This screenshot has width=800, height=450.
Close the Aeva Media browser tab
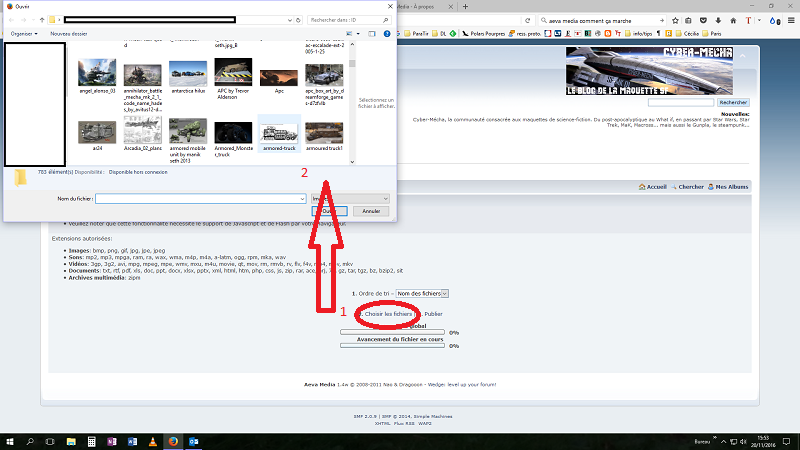pyautogui.click(x=451, y=7)
